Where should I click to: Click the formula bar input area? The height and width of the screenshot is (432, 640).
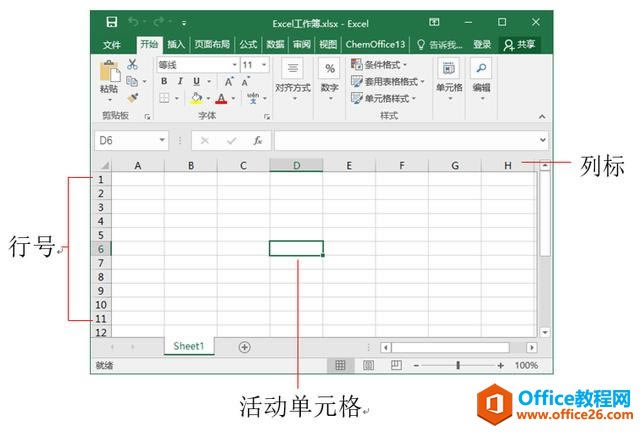pyautogui.click(x=406, y=140)
